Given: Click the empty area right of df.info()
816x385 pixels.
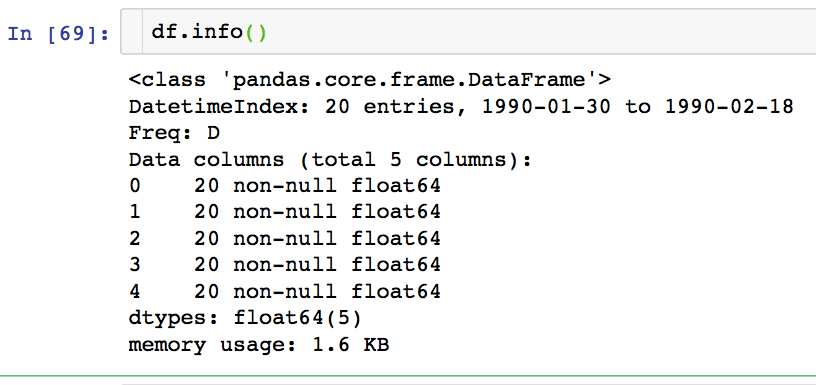Looking at the screenshot, I should [541, 32].
